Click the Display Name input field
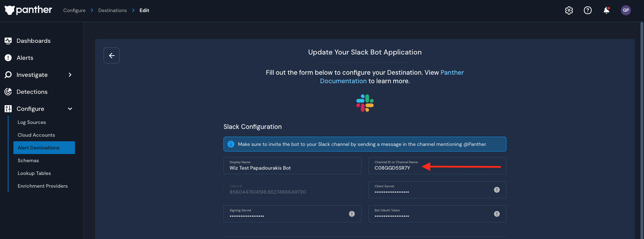Image resolution: width=644 pixels, height=239 pixels. [292, 168]
